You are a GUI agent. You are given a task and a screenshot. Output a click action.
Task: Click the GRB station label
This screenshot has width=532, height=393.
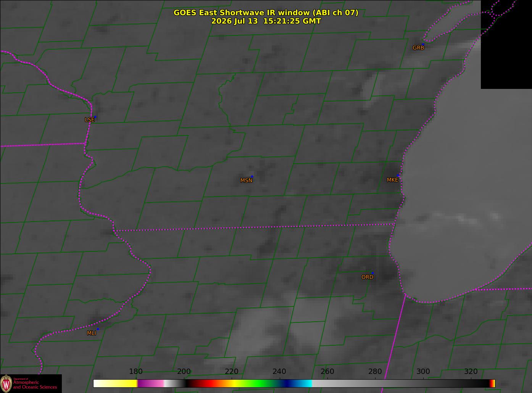pos(418,48)
